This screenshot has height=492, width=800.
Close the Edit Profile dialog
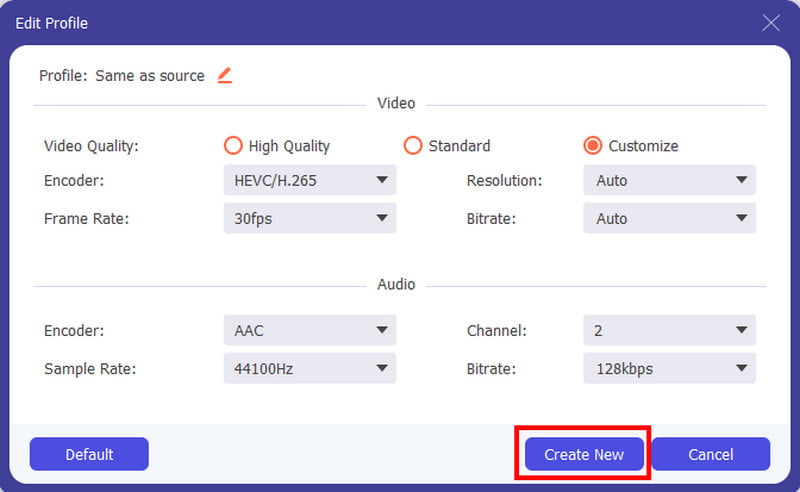click(770, 22)
